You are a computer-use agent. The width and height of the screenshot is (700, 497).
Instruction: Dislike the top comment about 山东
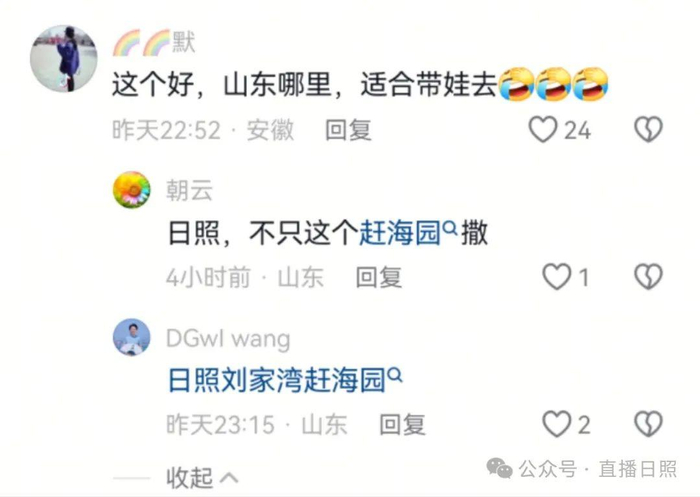(648, 129)
